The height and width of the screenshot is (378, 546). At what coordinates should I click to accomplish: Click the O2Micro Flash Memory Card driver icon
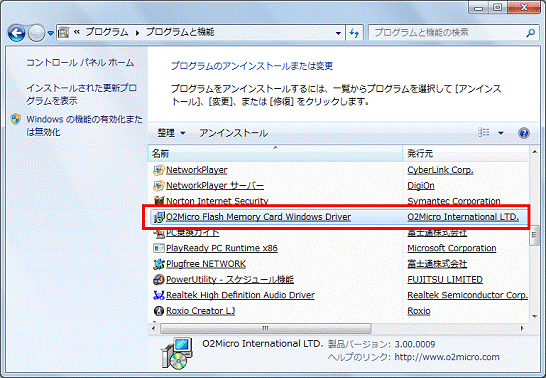[158, 217]
